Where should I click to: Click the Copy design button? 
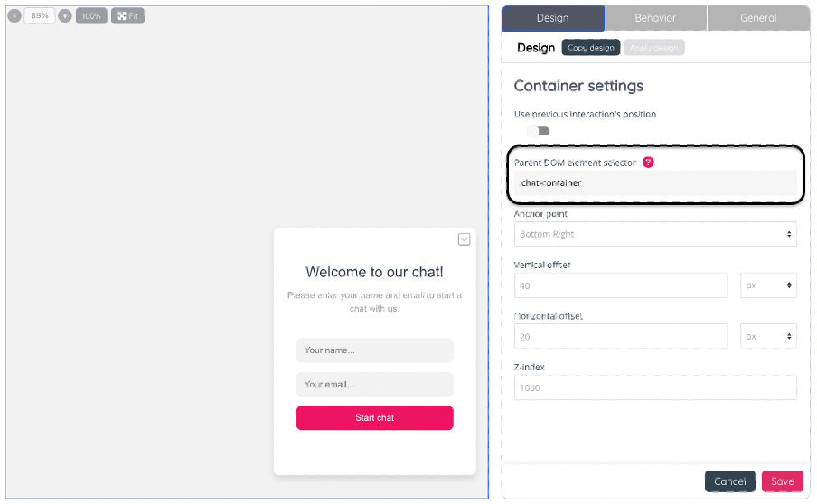[591, 48]
